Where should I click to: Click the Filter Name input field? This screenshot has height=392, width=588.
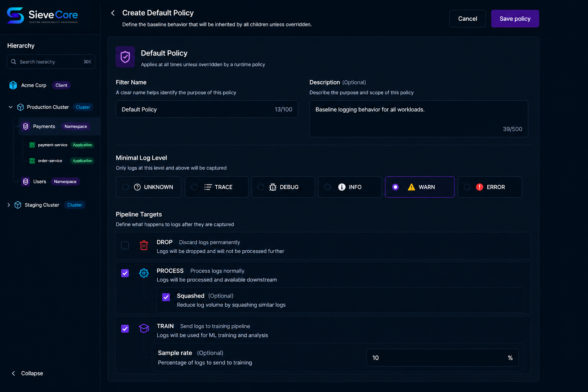coord(207,109)
